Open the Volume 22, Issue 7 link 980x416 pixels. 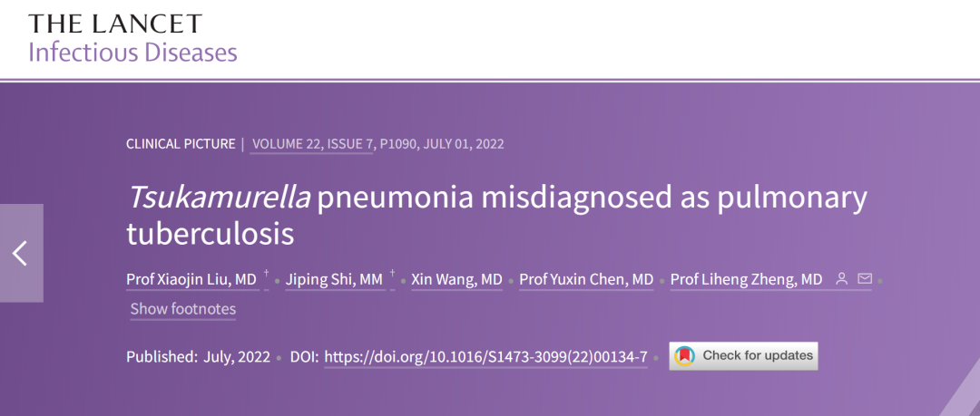click(x=311, y=143)
